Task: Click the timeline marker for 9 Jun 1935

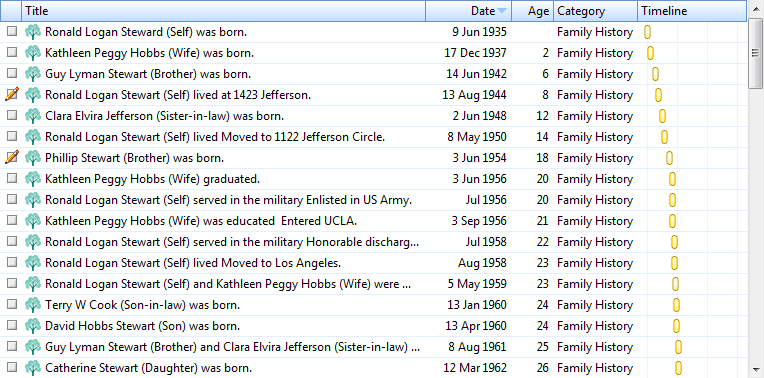Action: pos(648,32)
